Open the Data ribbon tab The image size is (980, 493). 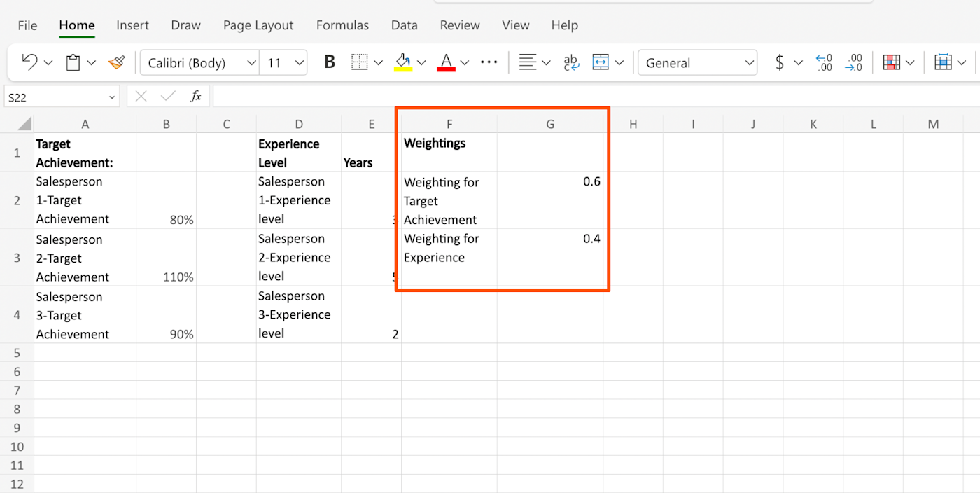click(404, 25)
